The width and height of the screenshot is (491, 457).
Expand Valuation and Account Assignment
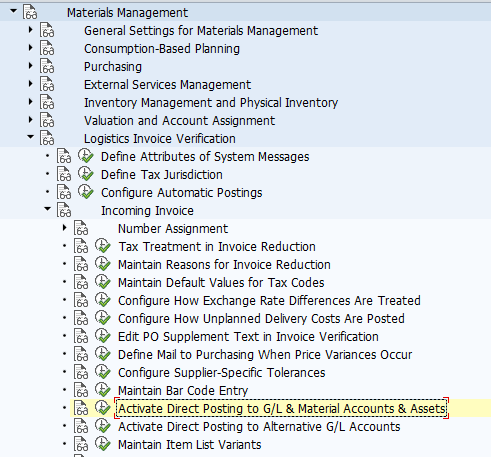point(31,120)
